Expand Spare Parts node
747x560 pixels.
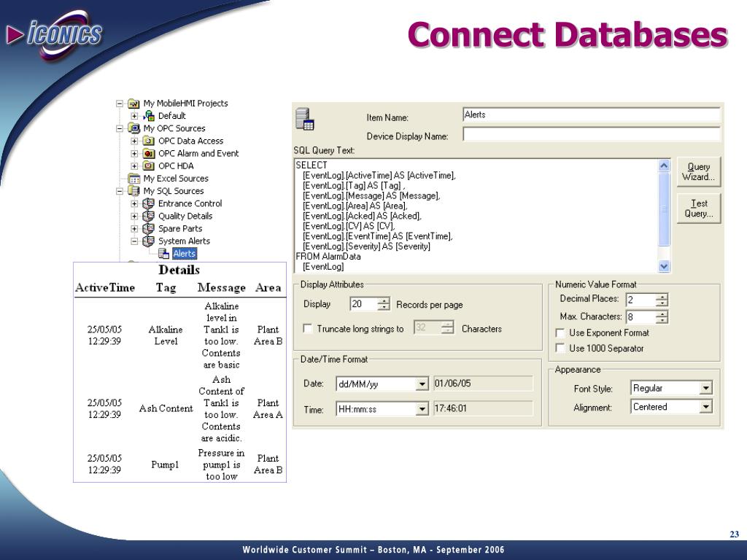click(134, 228)
